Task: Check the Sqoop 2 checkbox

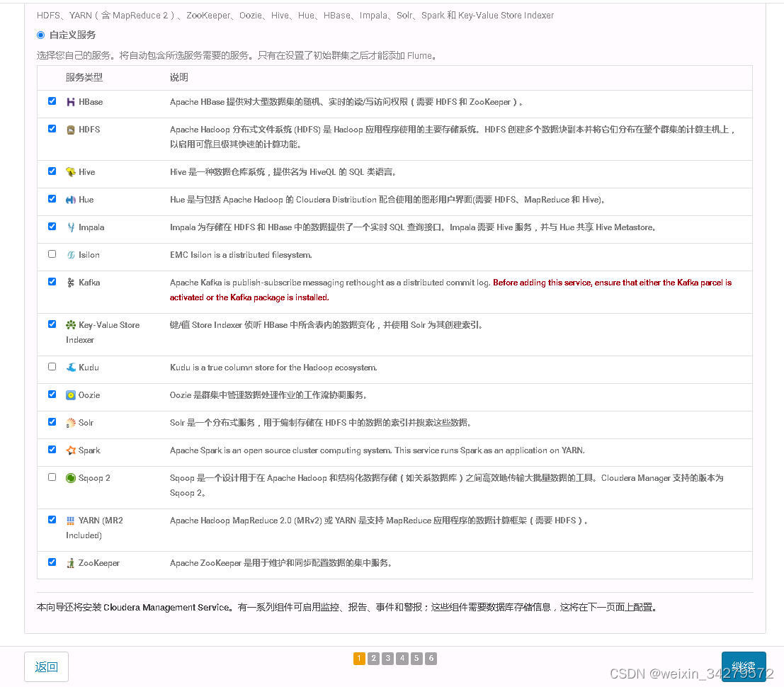Action: pos(52,477)
